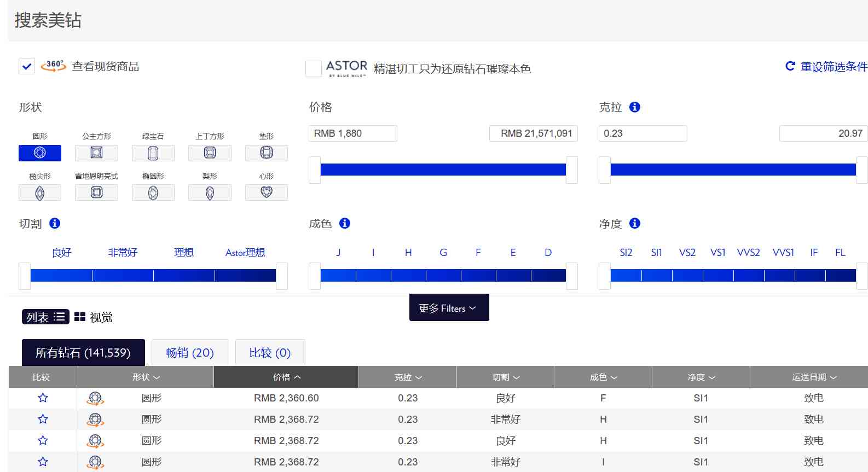Choose the 垫形 cushion shape icon
The width and height of the screenshot is (868, 472).
(266, 153)
